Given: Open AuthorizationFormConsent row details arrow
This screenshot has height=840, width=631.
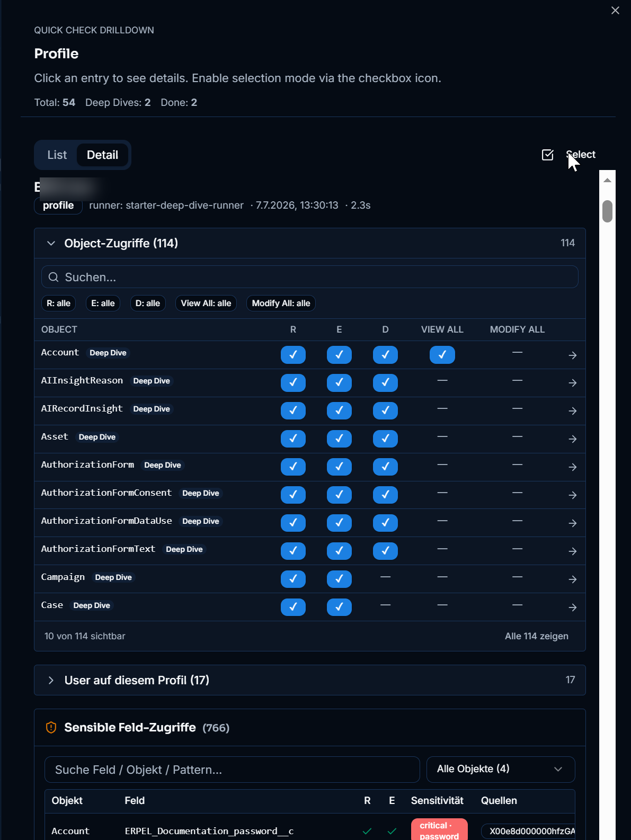Looking at the screenshot, I should (573, 495).
